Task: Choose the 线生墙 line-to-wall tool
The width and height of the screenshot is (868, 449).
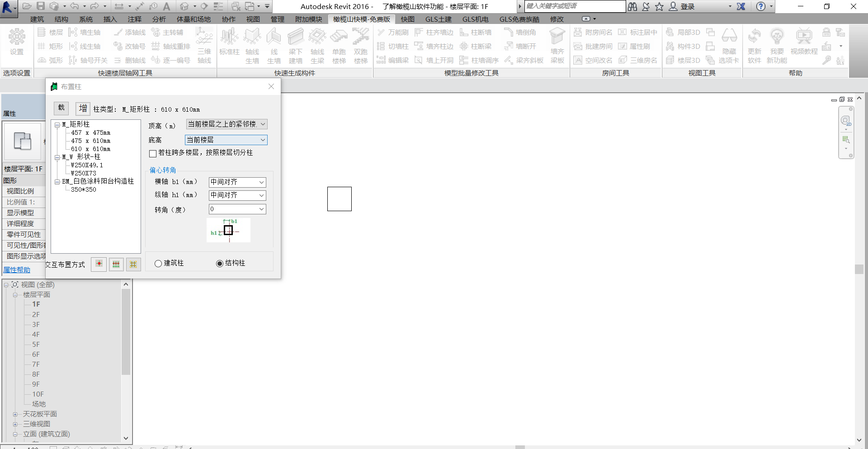Action: tap(274, 46)
